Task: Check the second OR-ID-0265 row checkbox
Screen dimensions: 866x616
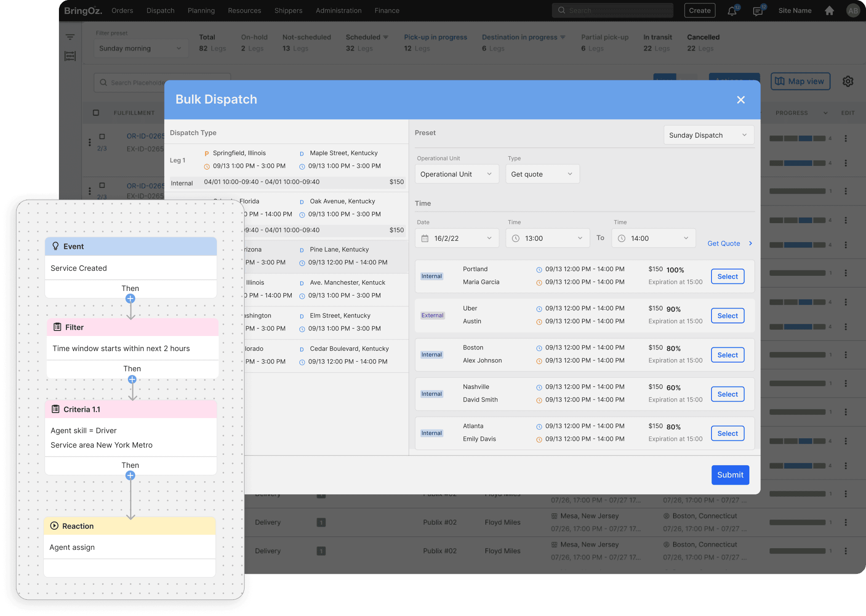Action: (x=102, y=185)
